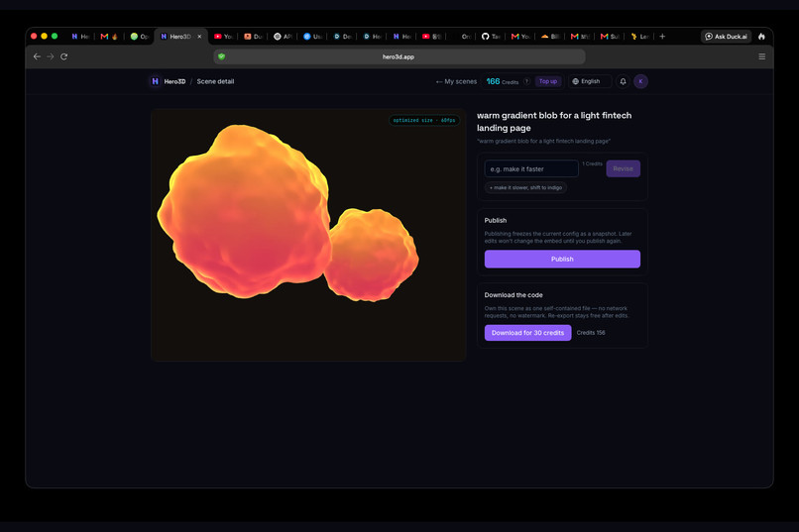Switch to the OpenAI 'AP' tab
The width and height of the screenshot is (799, 532).
pyautogui.click(x=283, y=37)
